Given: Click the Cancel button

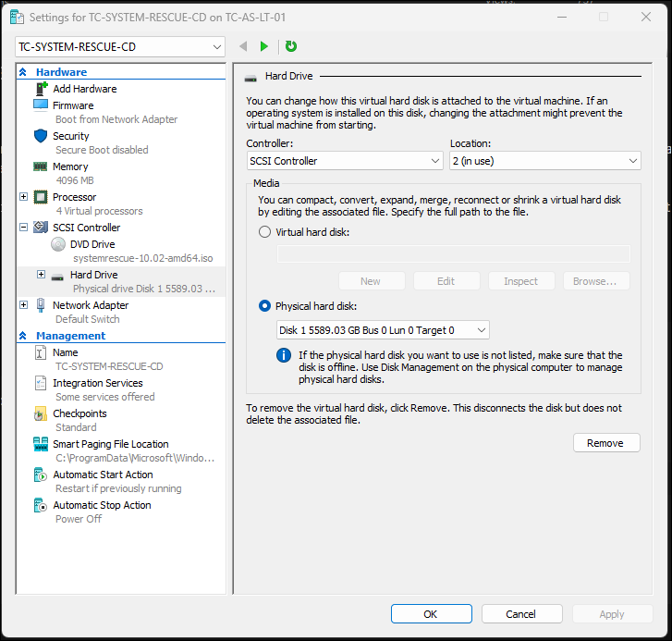Looking at the screenshot, I should 521,614.
